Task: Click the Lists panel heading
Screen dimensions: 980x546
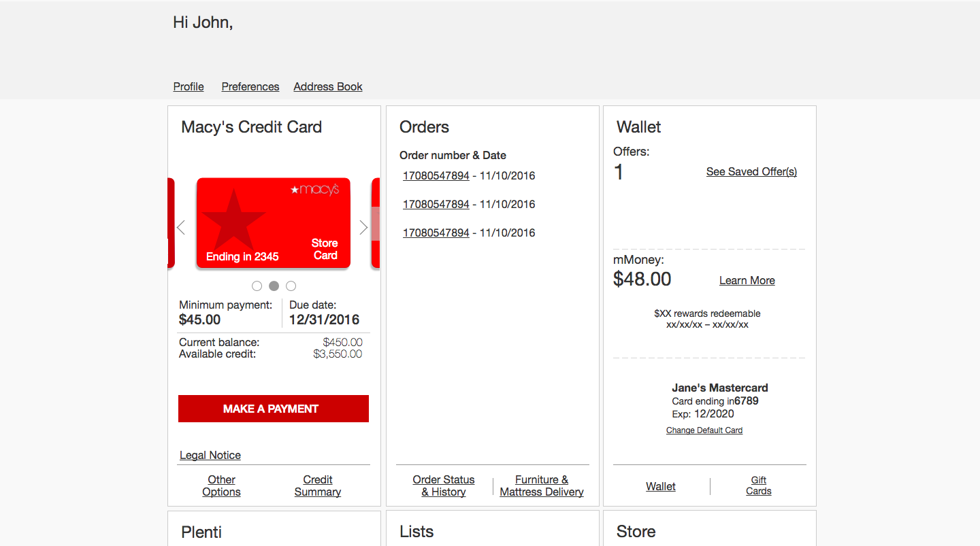Action: [x=416, y=532]
